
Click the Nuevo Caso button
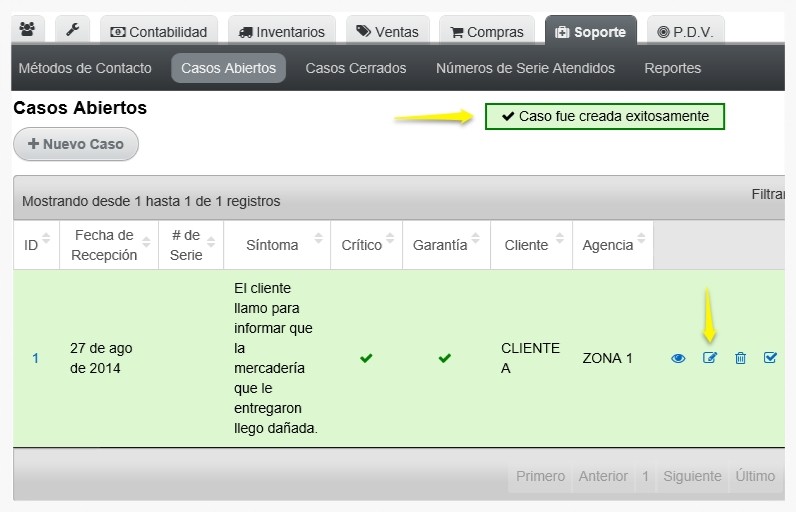(x=76, y=144)
